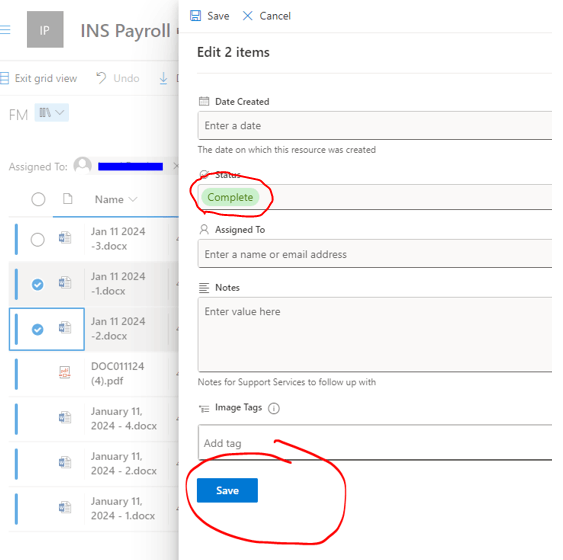The height and width of the screenshot is (560, 563).
Task: Click the Notes text area
Action: 374,335
